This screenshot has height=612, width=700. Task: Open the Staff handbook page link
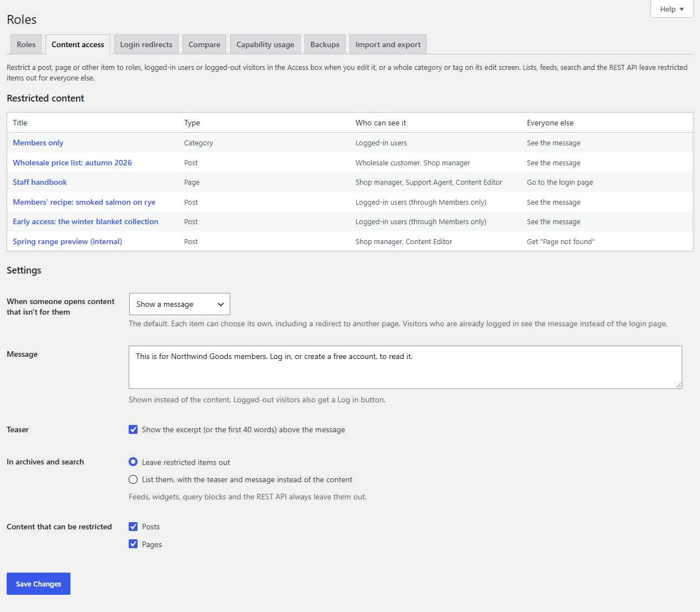pyautogui.click(x=40, y=182)
